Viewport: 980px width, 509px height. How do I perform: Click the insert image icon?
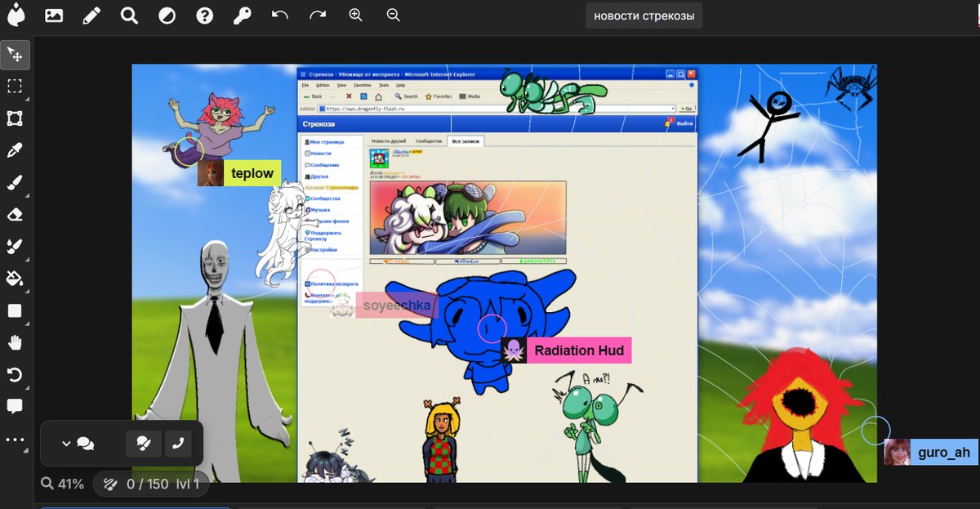54,15
